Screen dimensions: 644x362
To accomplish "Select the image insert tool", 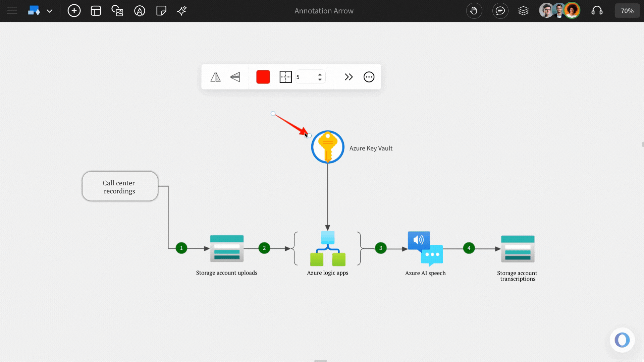I will (x=117, y=11).
